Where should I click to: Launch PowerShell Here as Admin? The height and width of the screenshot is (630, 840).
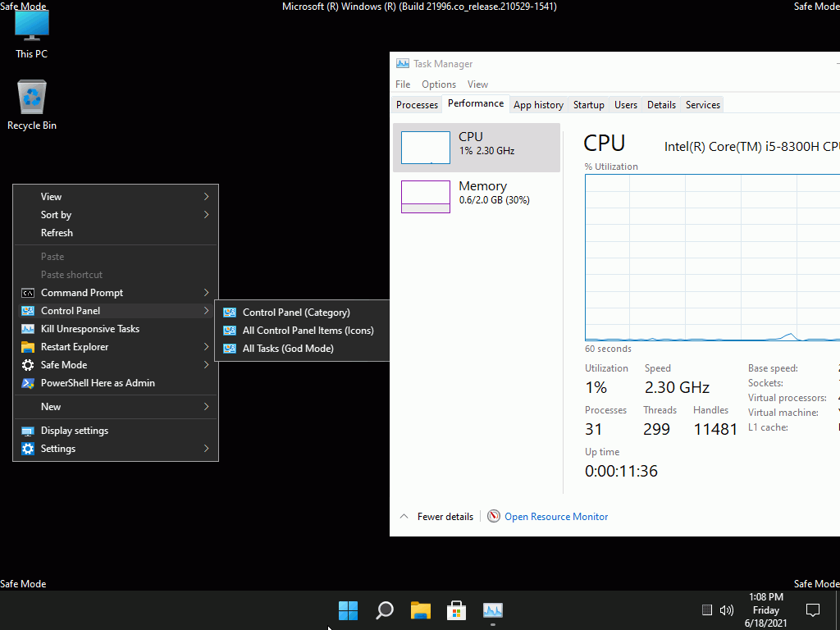click(x=115, y=383)
